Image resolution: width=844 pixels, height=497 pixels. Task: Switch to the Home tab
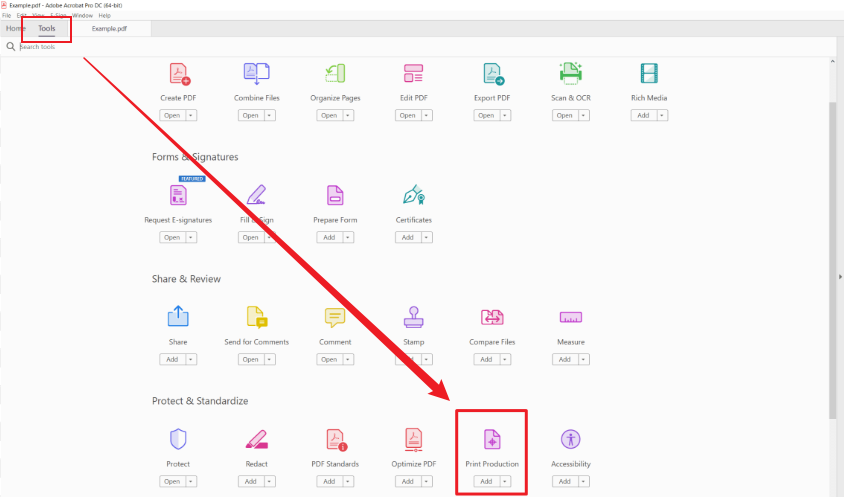(x=16, y=28)
